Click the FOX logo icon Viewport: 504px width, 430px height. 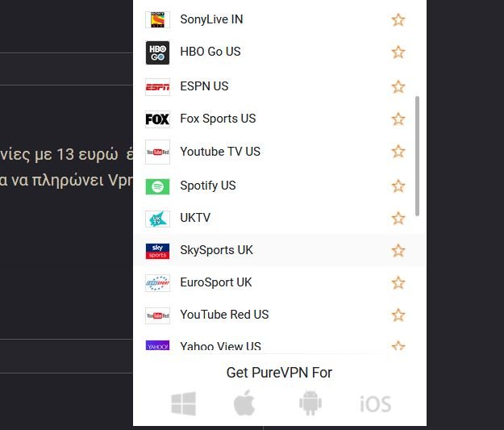(x=157, y=119)
